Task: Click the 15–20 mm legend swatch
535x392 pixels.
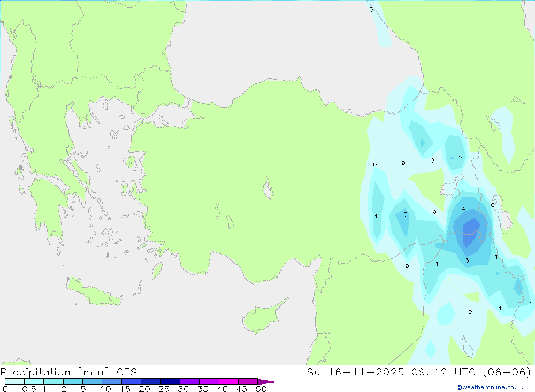Action: [131, 381]
